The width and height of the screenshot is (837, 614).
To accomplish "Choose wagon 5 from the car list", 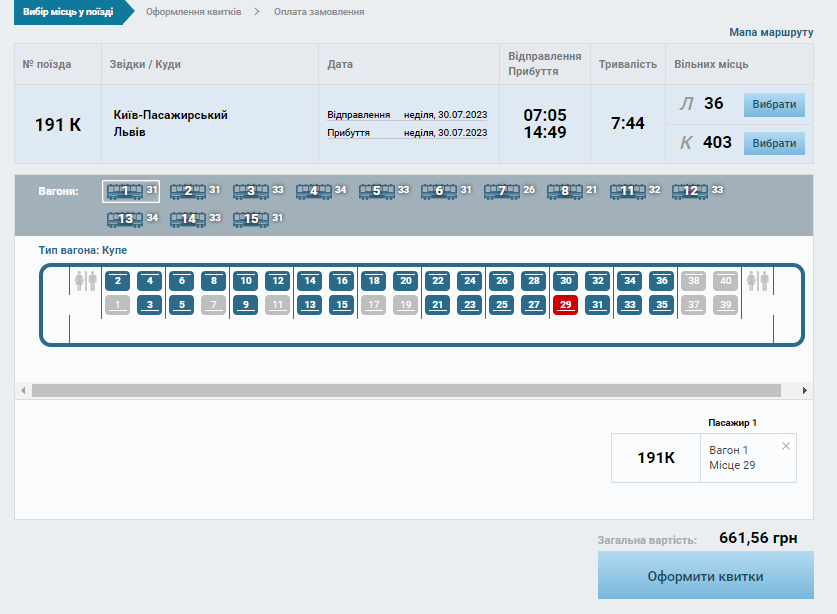I will (x=376, y=191).
